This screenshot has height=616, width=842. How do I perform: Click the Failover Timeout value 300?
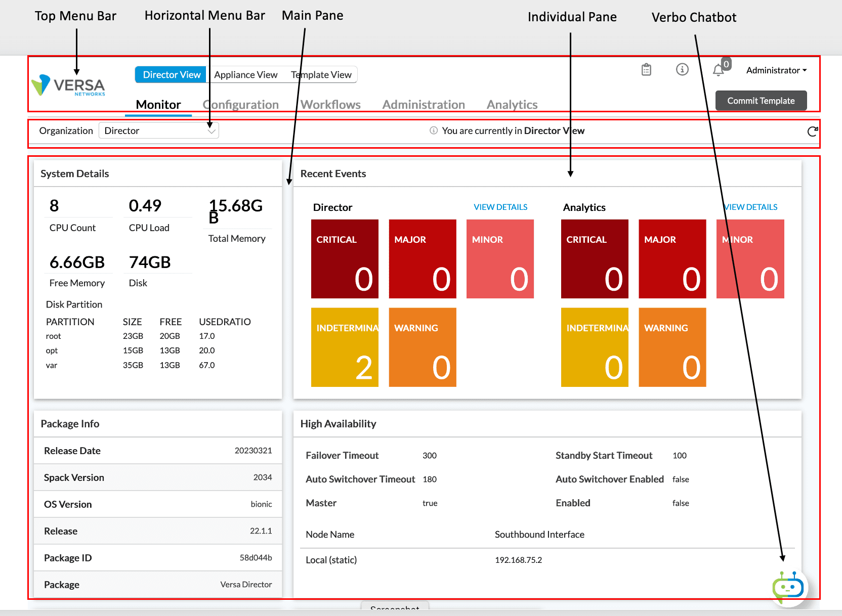point(430,456)
